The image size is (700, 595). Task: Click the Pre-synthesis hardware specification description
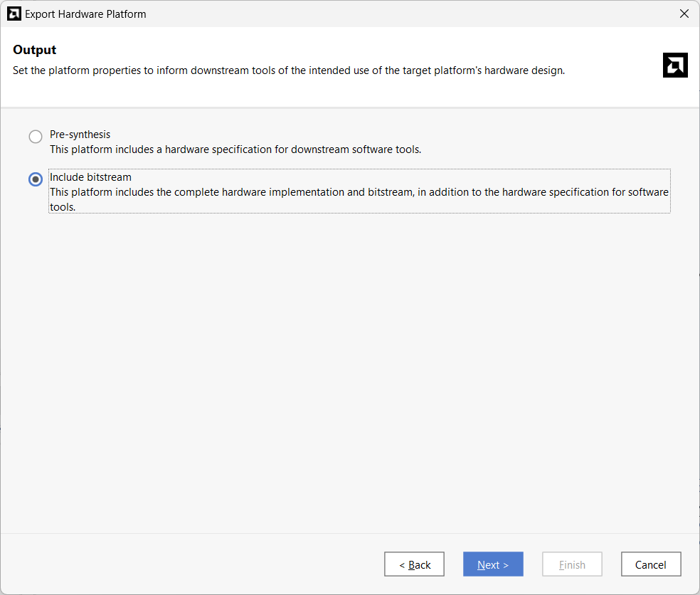point(235,149)
